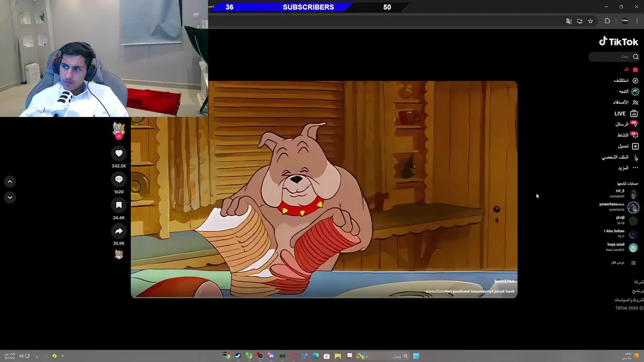644x362 pixels.
Task: Open the comments showing 1620
Action: pos(119,179)
